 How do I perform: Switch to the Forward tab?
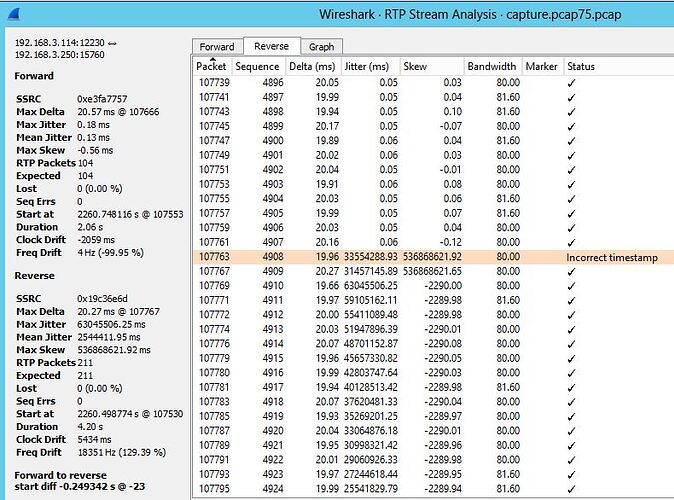tap(217, 46)
